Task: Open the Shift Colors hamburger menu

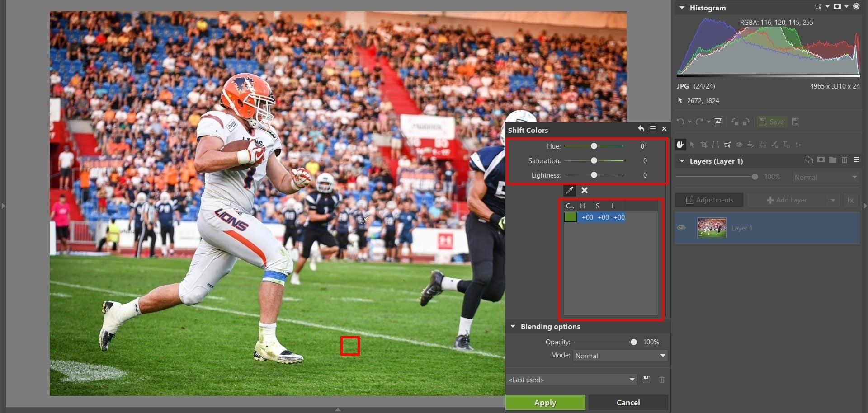Action: pyautogui.click(x=653, y=129)
